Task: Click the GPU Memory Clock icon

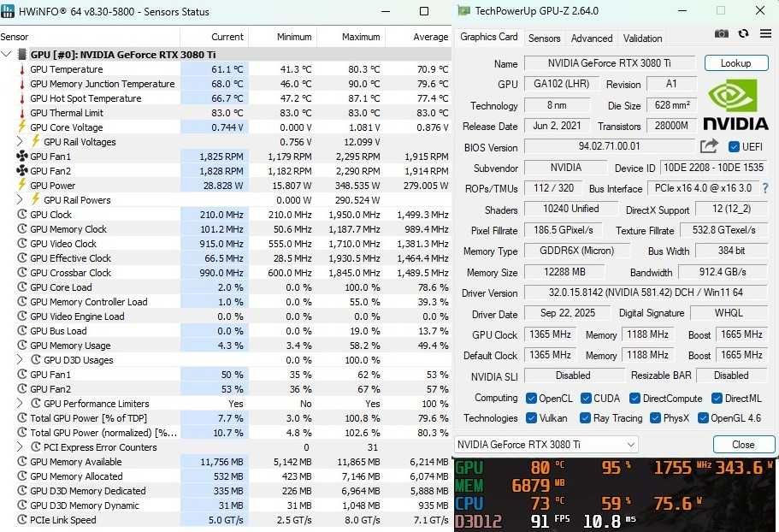Action: pos(22,228)
